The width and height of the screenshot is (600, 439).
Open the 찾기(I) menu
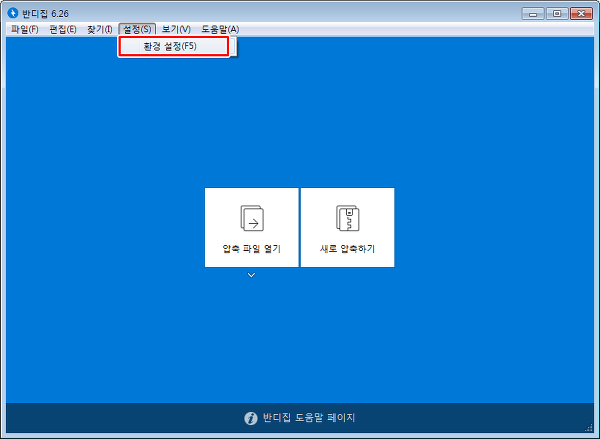(x=99, y=29)
